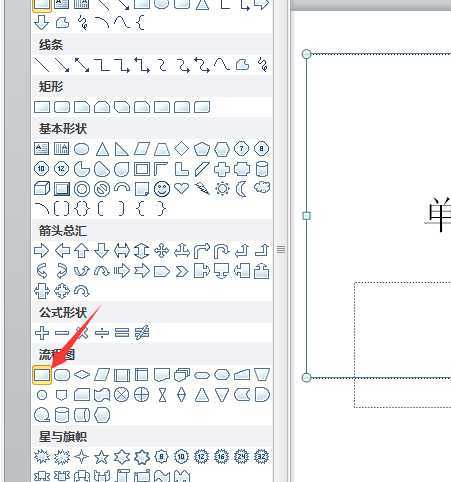Select the Cube basic shape
This screenshot has height=482, width=451.
pyautogui.click(x=42, y=189)
